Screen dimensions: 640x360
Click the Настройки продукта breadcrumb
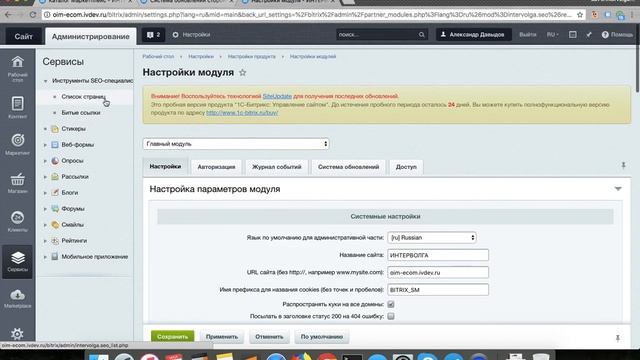coord(252,57)
